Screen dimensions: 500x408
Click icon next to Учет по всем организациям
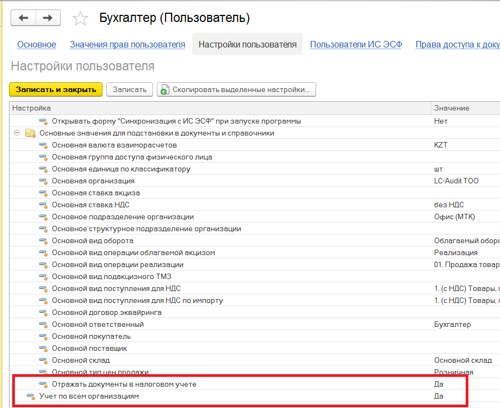pyautogui.click(x=31, y=396)
